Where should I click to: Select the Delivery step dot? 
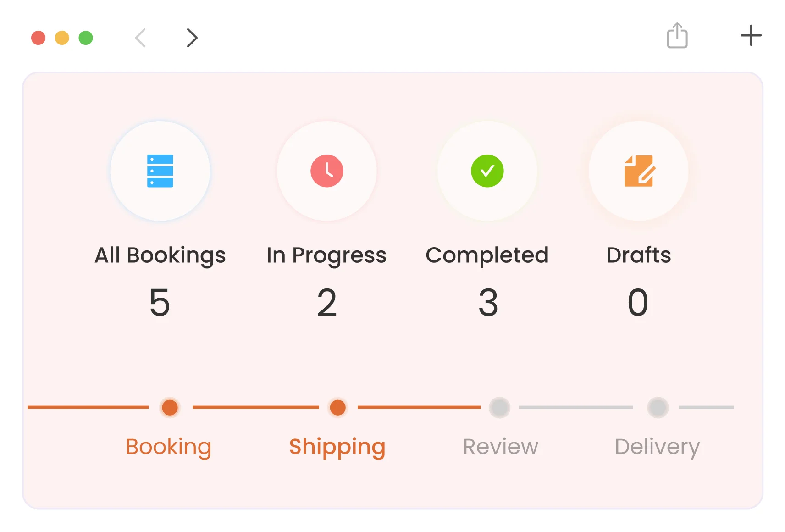(x=658, y=407)
